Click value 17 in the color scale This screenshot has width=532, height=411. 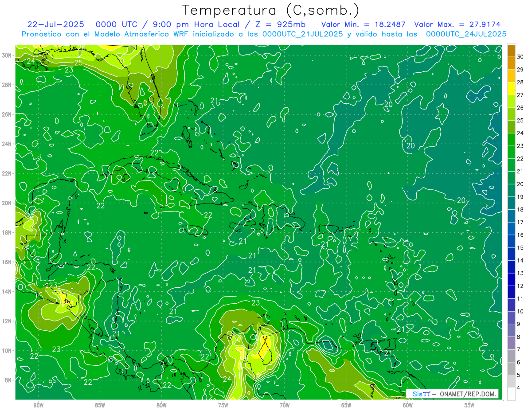pos(520,222)
